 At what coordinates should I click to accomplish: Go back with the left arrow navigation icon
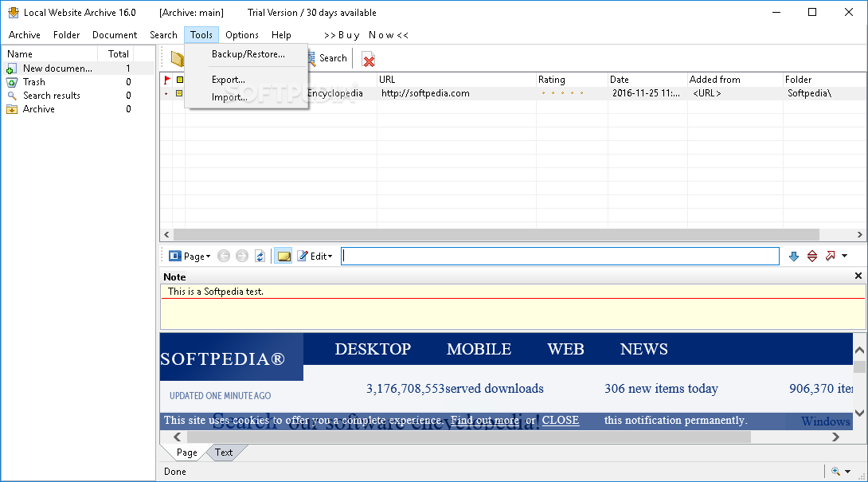(x=224, y=256)
